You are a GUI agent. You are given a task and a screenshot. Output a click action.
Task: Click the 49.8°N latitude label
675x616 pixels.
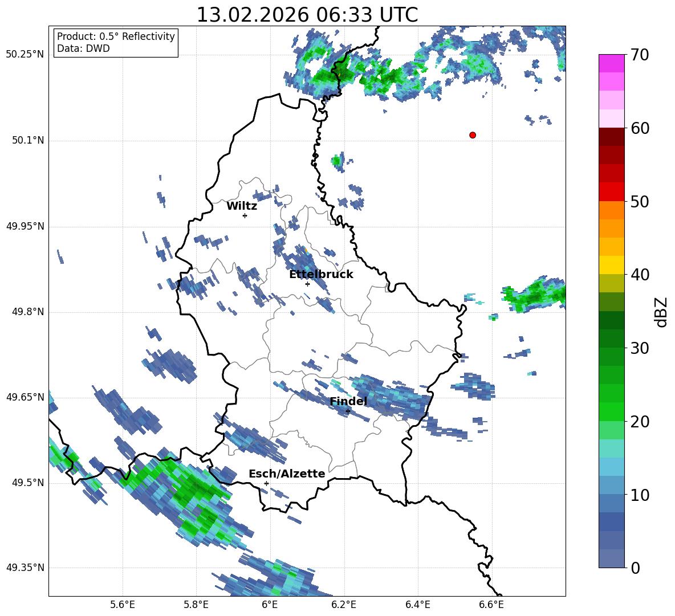[28, 312]
